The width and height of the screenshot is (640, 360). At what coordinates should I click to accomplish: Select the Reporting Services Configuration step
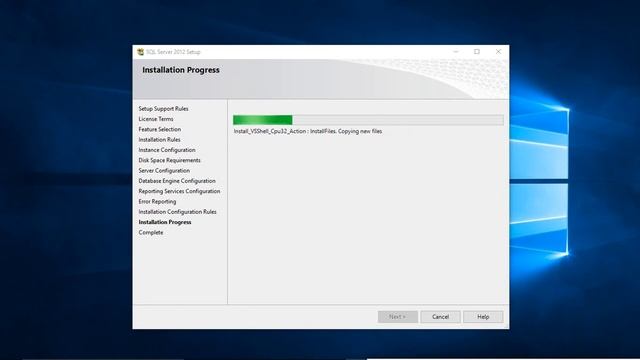pyautogui.click(x=179, y=191)
